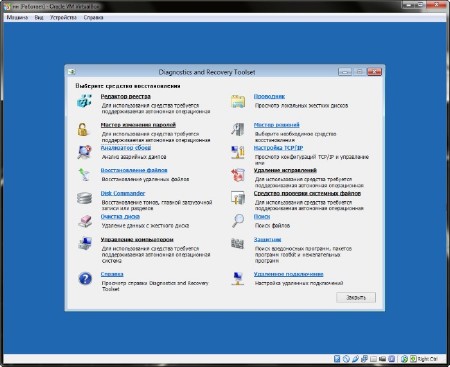Click the Закрыть button
The width and height of the screenshot is (450, 367).
356,297
